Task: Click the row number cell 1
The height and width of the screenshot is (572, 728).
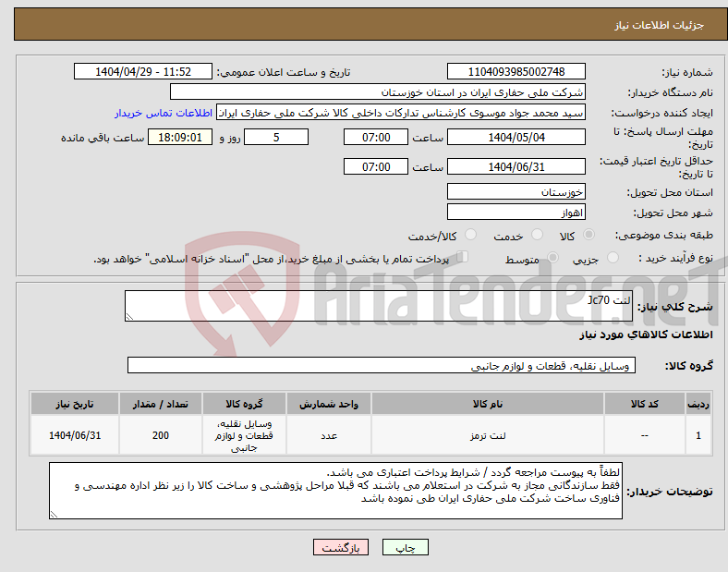Action: click(x=698, y=435)
